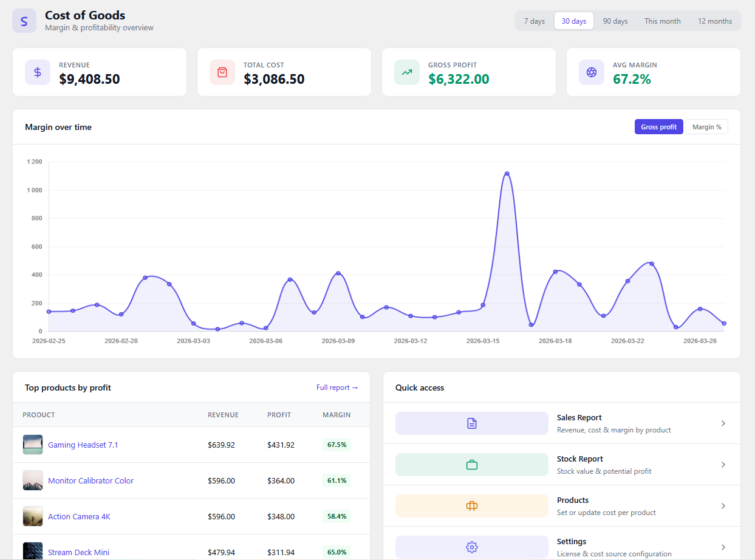Viewport: 755px width, 560px height.
Task: Click the Action Camera 4K thumbnail
Action: point(32,516)
